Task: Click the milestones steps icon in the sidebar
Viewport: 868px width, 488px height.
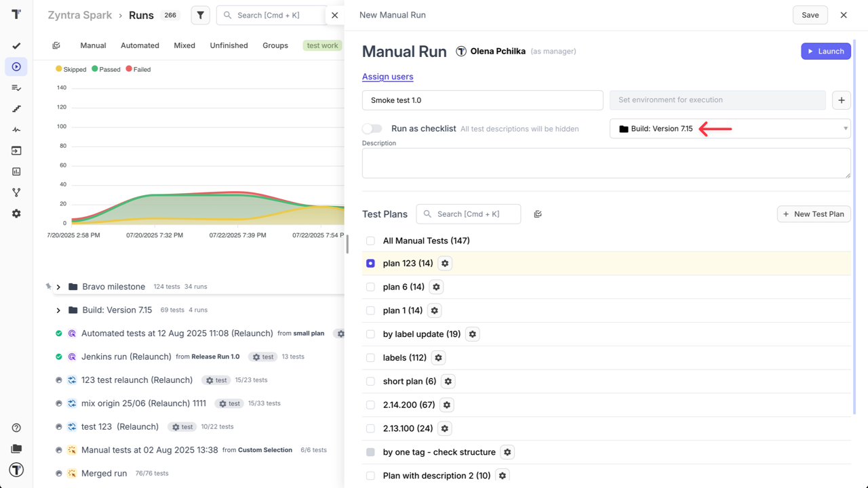Action: 16,108
